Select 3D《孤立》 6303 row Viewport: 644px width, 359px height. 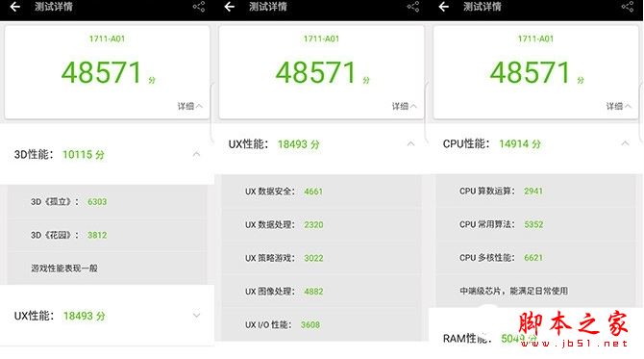click(x=107, y=201)
